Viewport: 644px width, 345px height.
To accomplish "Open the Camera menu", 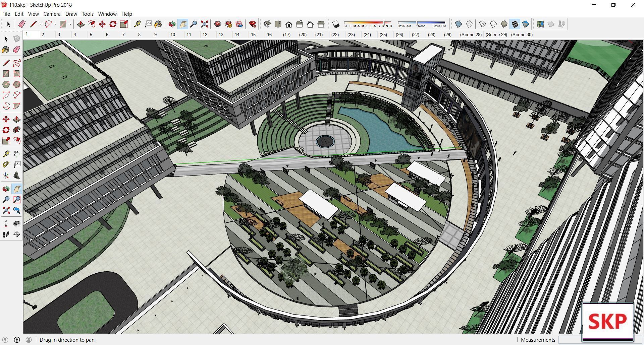I will pos(52,14).
